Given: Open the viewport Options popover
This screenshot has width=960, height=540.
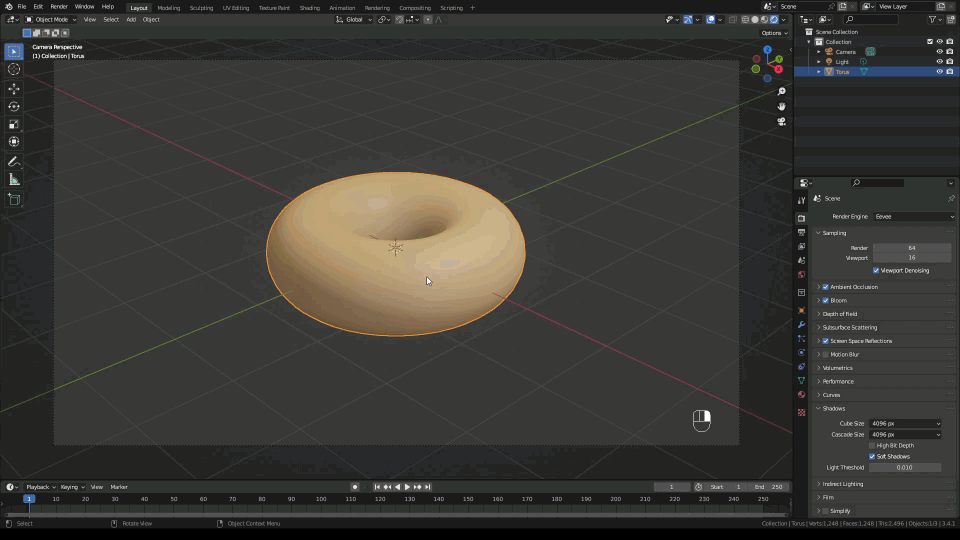Looking at the screenshot, I should coord(775,33).
